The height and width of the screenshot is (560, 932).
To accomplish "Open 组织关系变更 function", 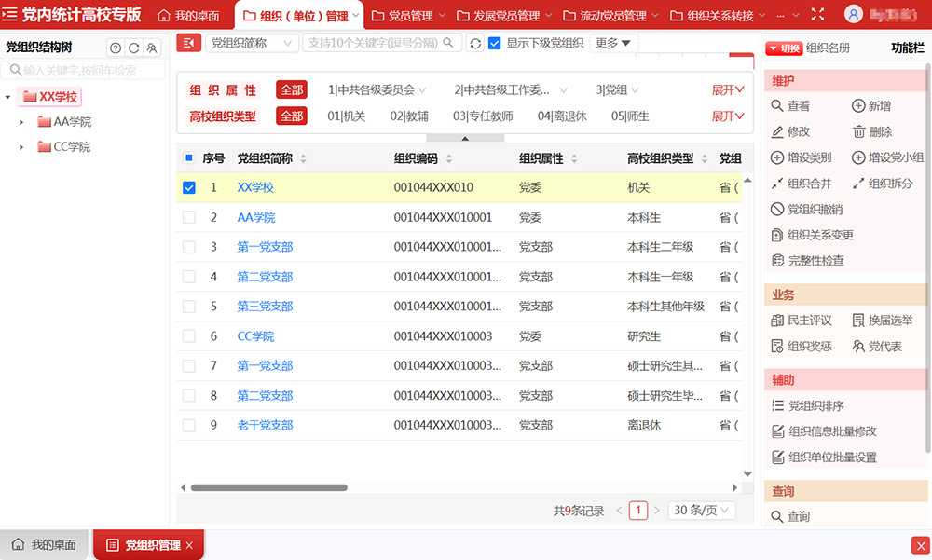I will pyautogui.click(x=813, y=235).
